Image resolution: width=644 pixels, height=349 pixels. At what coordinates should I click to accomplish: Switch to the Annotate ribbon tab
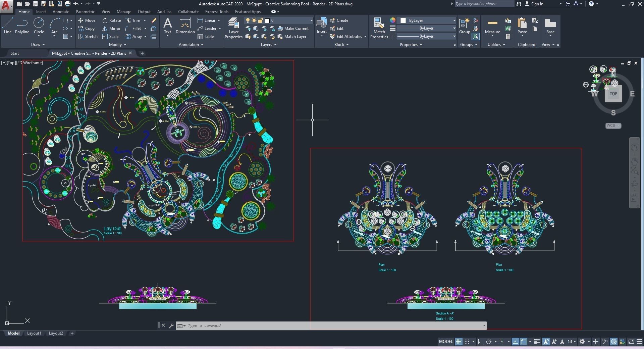click(61, 11)
